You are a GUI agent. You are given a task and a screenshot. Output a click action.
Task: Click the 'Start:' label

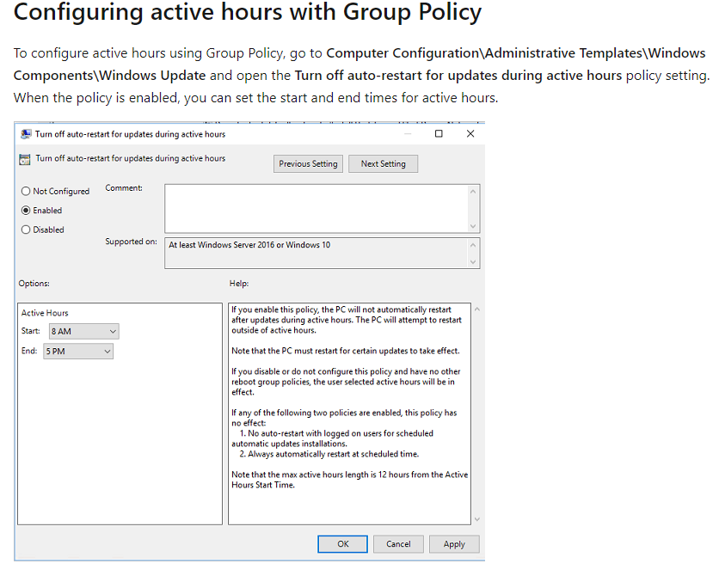click(31, 331)
